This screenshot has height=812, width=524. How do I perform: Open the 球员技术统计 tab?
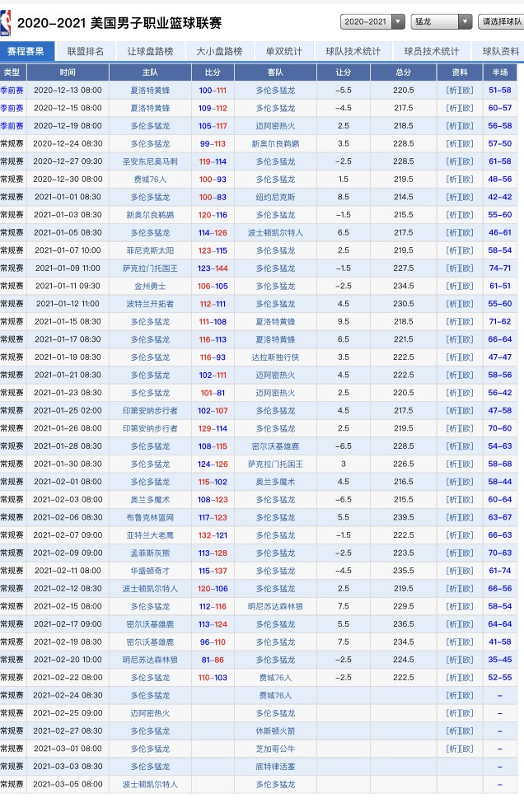pyautogui.click(x=431, y=51)
